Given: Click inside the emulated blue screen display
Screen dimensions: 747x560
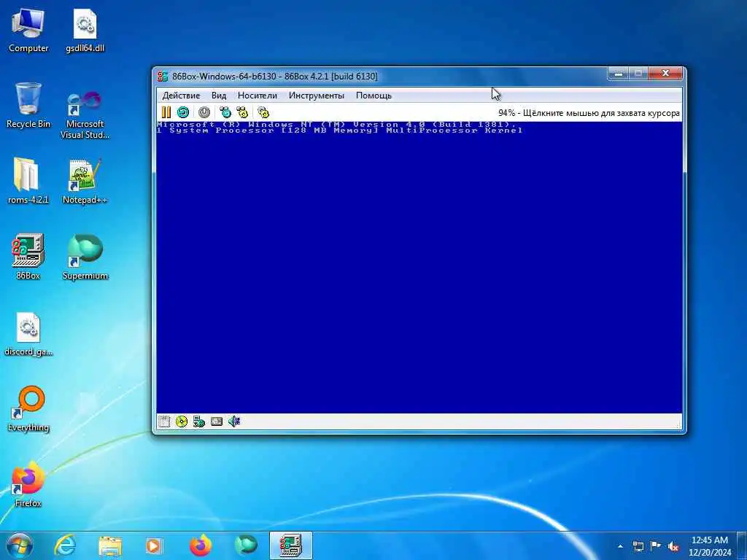Looking at the screenshot, I should (x=419, y=268).
